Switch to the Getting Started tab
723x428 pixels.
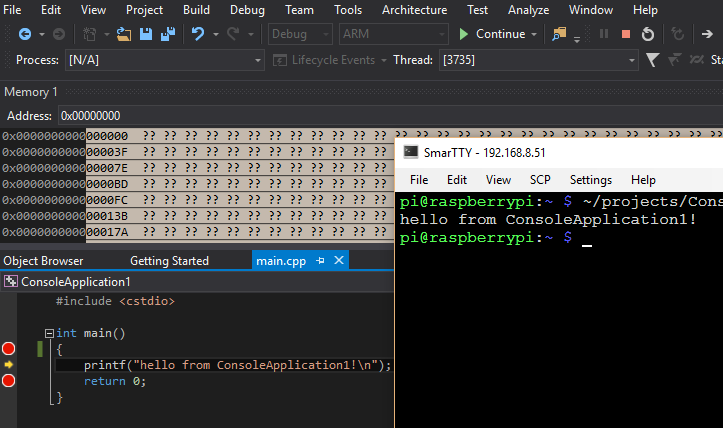169,261
